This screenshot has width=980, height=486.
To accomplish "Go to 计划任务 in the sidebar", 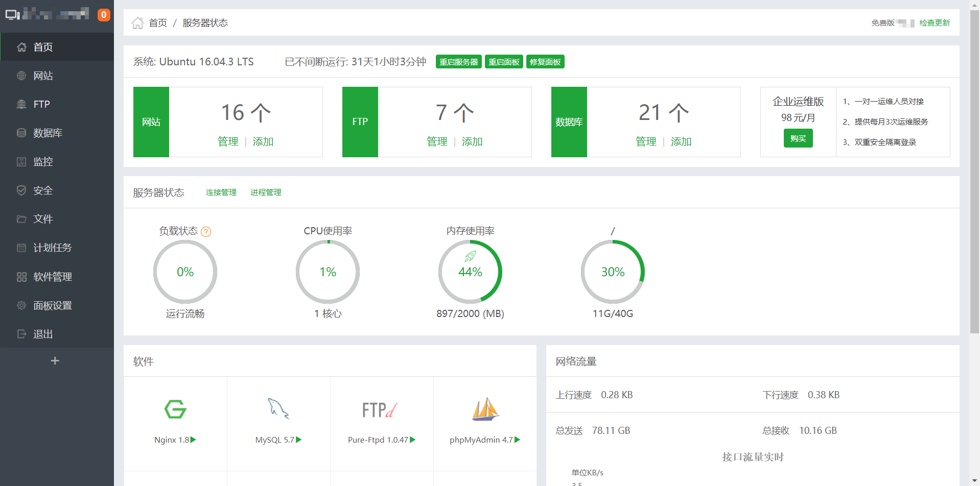I will click(x=52, y=248).
